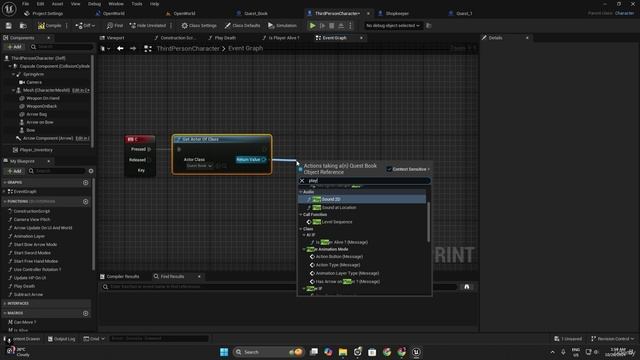Screen dimensions: 640x360
Task: Open File Explorer from the taskbar
Action: (x=343, y=352)
